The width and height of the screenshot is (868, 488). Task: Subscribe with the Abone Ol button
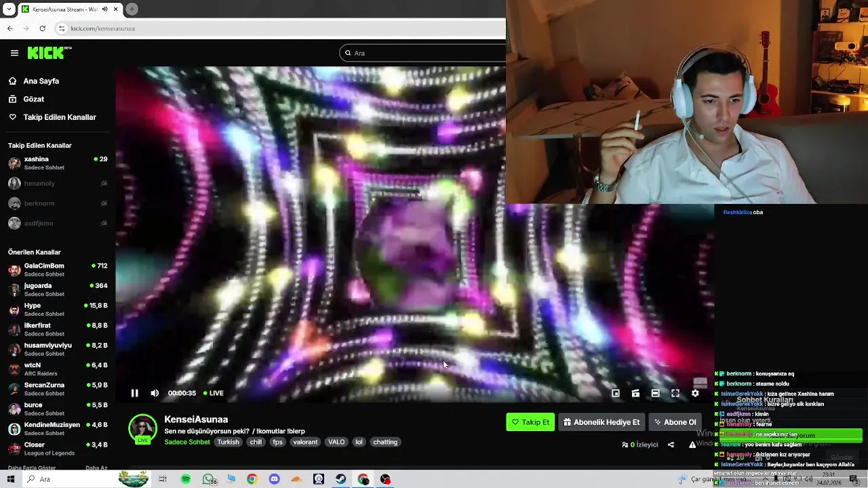(x=675, y=422)
